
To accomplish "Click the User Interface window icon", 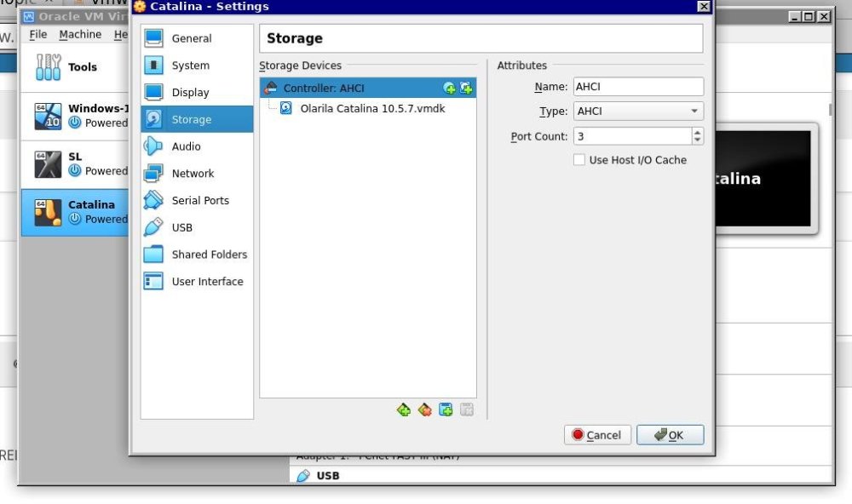I will (153, 281).
